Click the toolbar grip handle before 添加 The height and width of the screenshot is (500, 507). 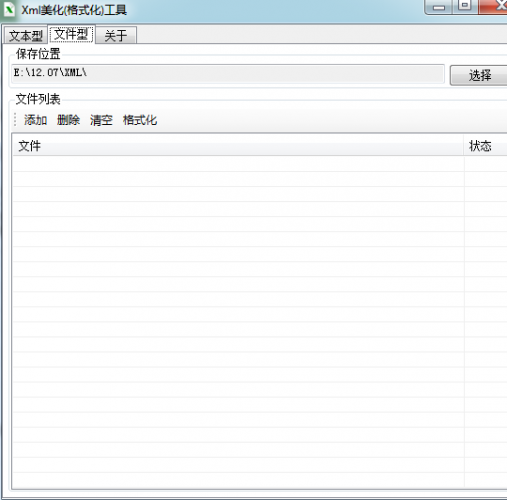click(x=15, y=120)
